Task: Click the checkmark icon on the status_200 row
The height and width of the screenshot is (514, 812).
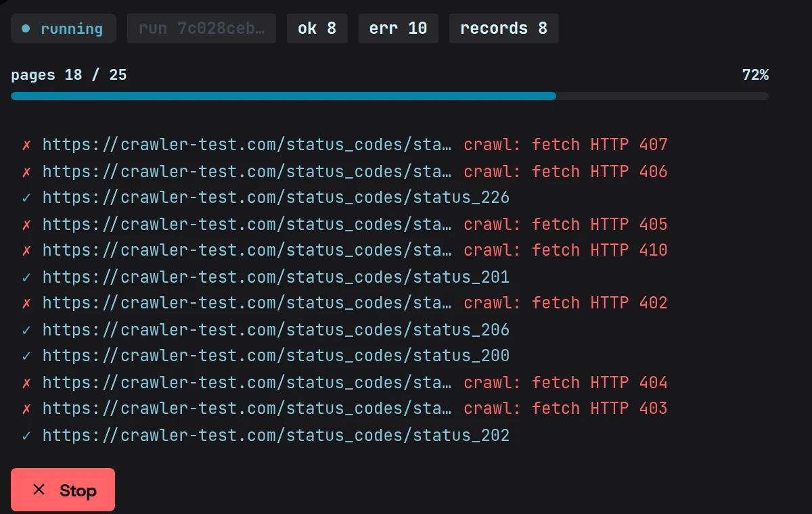Action: 26,356
